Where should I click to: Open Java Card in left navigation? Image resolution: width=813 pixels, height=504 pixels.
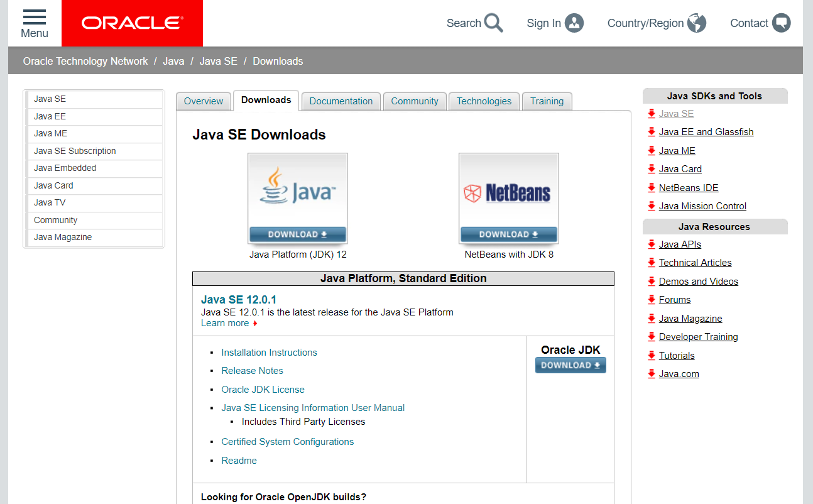tap(94, 185)
